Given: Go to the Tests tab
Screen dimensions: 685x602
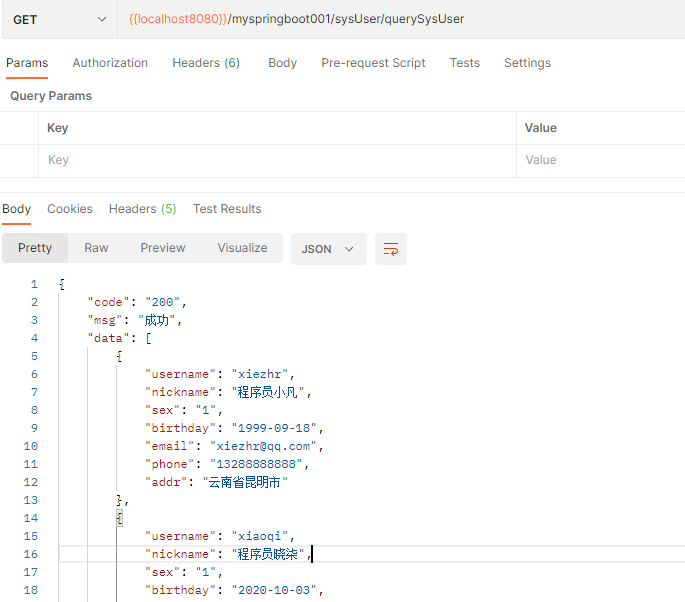Looking at the screenshot, I should [464, 63].
